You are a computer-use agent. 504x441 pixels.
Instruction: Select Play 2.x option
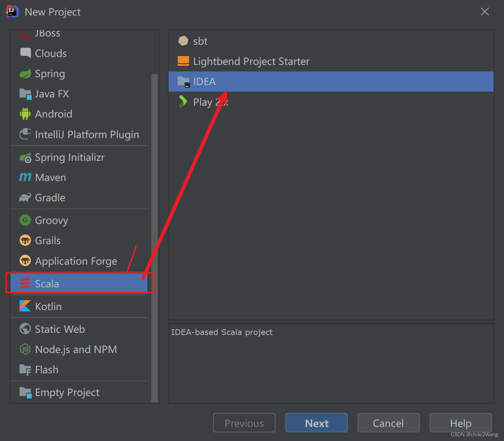click(331, 102)
